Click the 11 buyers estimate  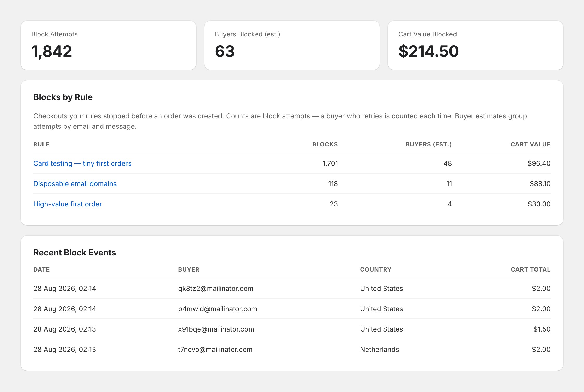(x=449, y=184)
